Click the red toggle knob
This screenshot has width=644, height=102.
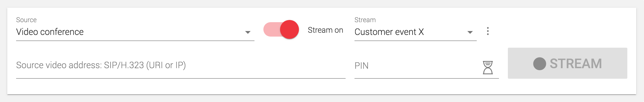(289, 29)
